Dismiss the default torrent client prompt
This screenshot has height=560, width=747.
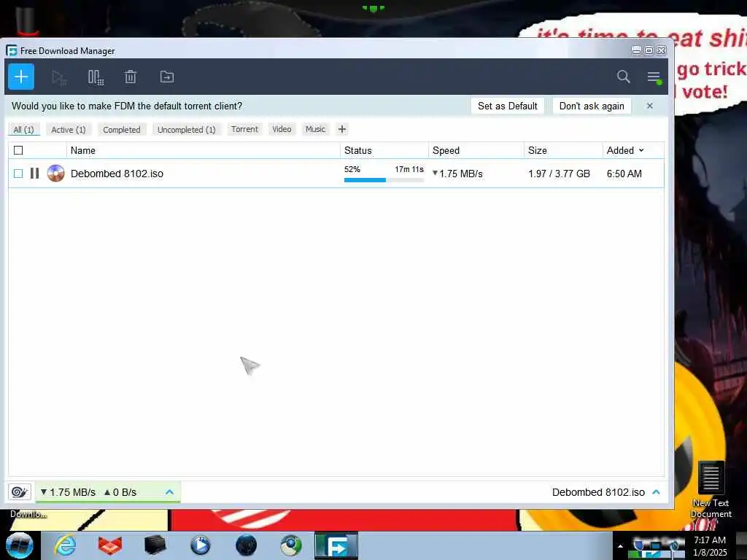[x=650, y=106]
